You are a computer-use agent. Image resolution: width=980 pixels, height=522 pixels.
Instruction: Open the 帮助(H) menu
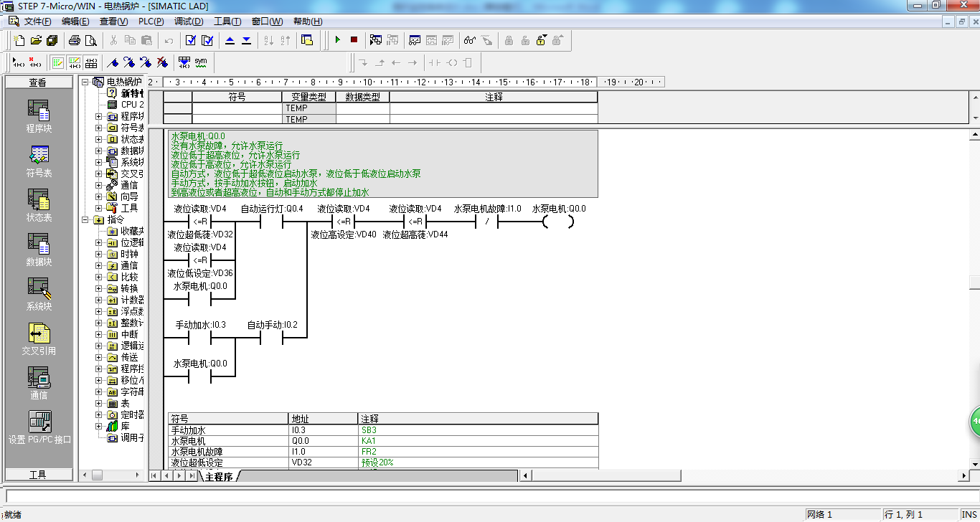[x=308, y=22]
